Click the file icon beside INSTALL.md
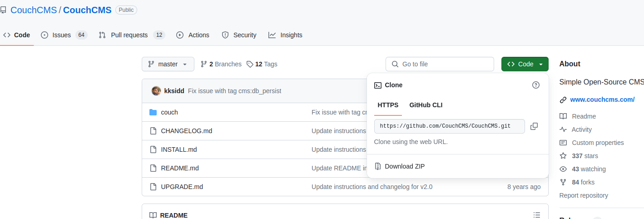The width and height of the screenshot is (644, 219). click(x=153, y=149)
